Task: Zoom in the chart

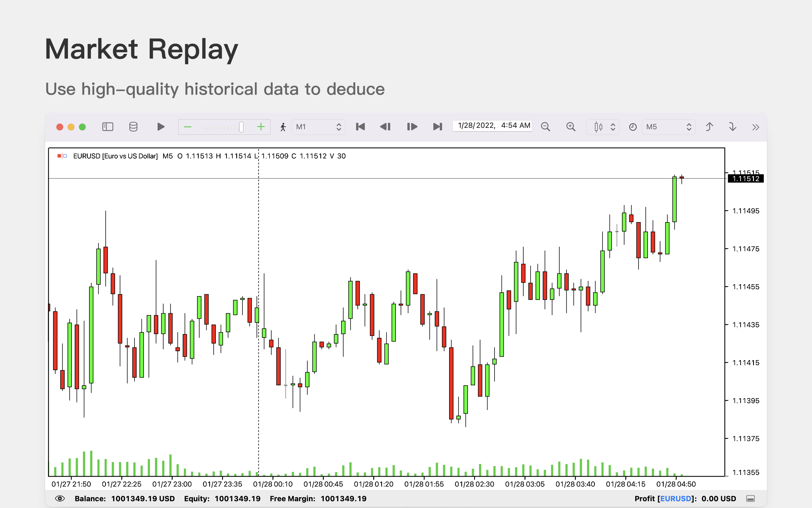Action: [570, 127]
